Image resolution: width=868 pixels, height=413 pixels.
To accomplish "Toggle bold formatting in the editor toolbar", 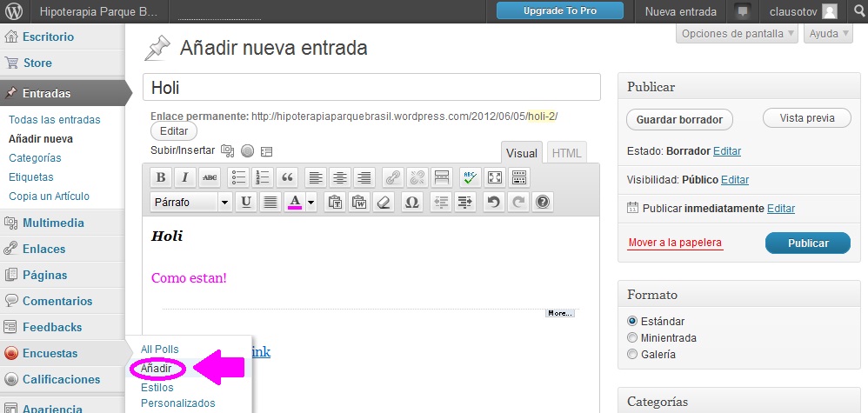I will tap(161, 177).
